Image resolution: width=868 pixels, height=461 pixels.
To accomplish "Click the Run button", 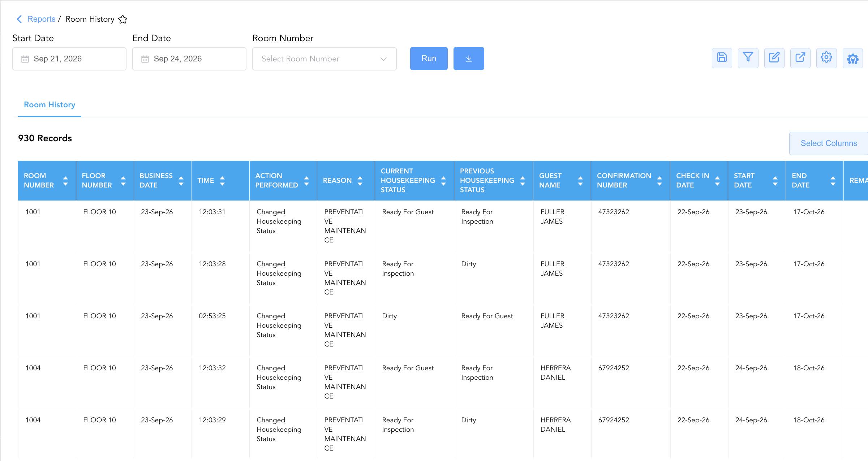I will pos(429,58).
